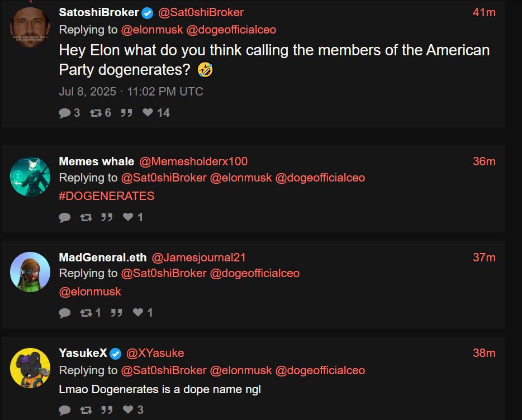Reply to Memes whale's tweet
The height and width of the screenshot is (420, 522).
click(65, 217)
